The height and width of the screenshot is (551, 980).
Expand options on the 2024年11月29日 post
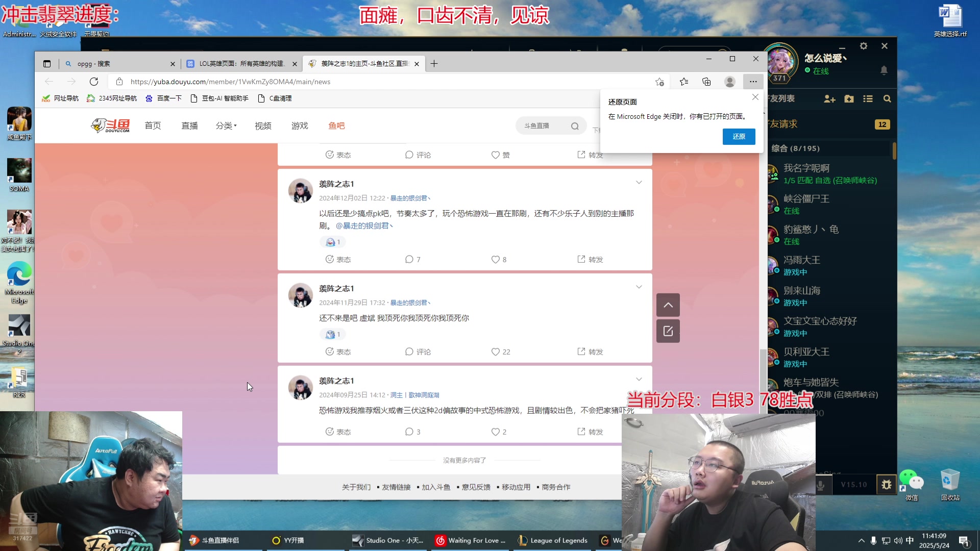[x=639, y=287]
